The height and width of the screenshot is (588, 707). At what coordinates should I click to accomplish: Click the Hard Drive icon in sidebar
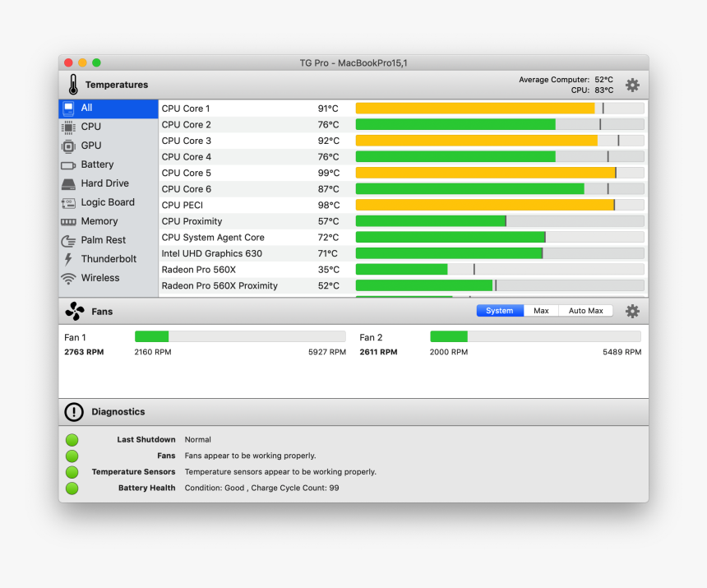pyautogui.click(x=68, y=183)
